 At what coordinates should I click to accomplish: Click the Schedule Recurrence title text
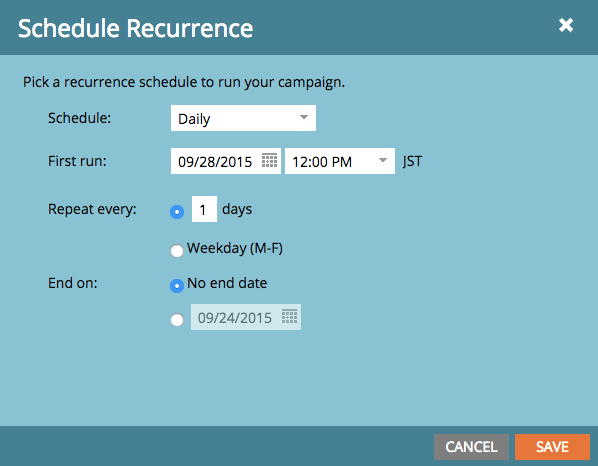135,29
